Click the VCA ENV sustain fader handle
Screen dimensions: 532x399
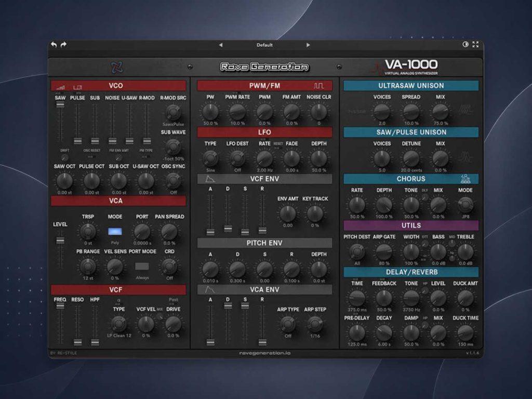point(245,305)
